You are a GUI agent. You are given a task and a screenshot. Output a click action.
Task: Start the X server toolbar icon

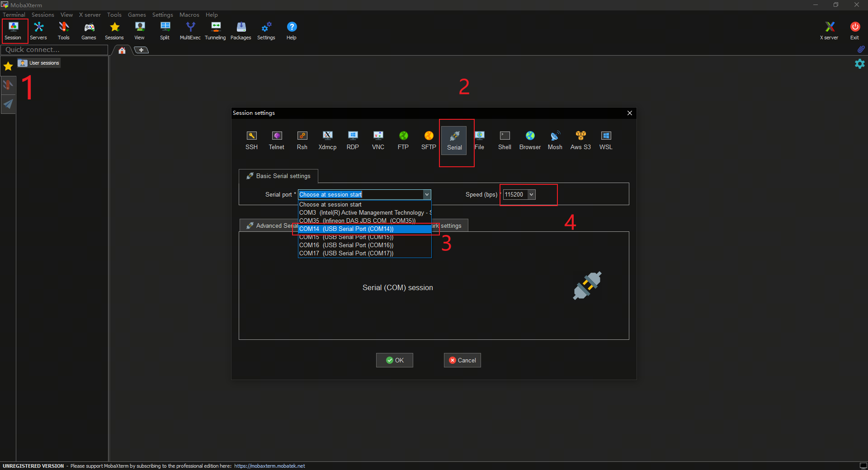click(830, 31)
